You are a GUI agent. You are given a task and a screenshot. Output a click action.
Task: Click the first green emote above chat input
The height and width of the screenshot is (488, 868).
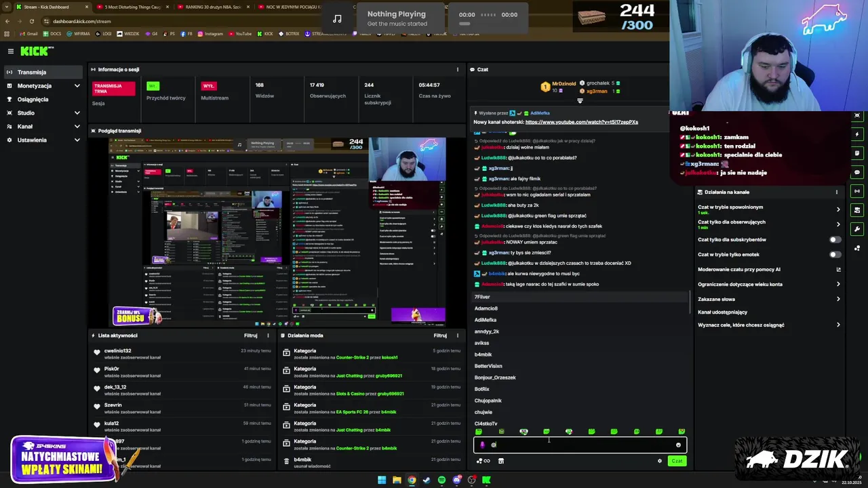pyautogui.click(x=479, y=432)
